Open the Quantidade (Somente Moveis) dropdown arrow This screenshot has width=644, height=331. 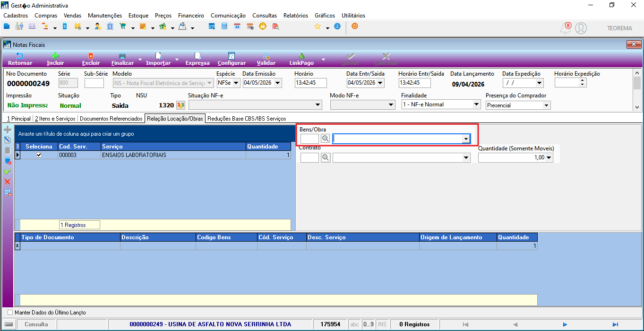549,158
